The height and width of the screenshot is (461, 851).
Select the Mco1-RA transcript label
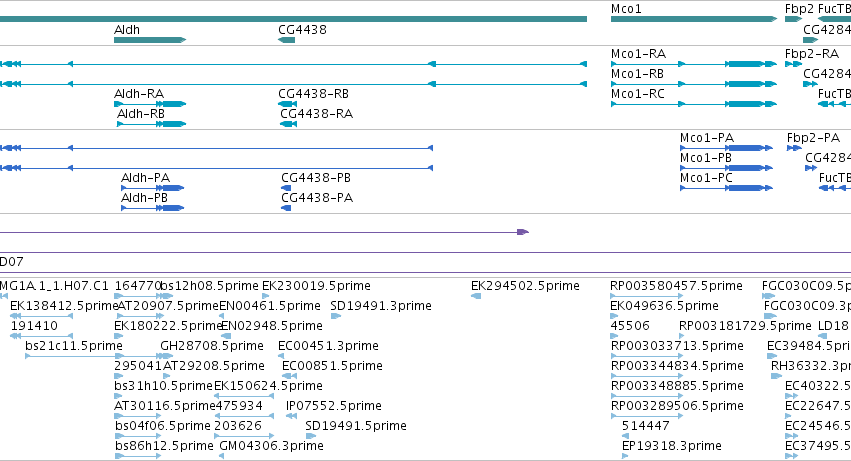(638, 54)
